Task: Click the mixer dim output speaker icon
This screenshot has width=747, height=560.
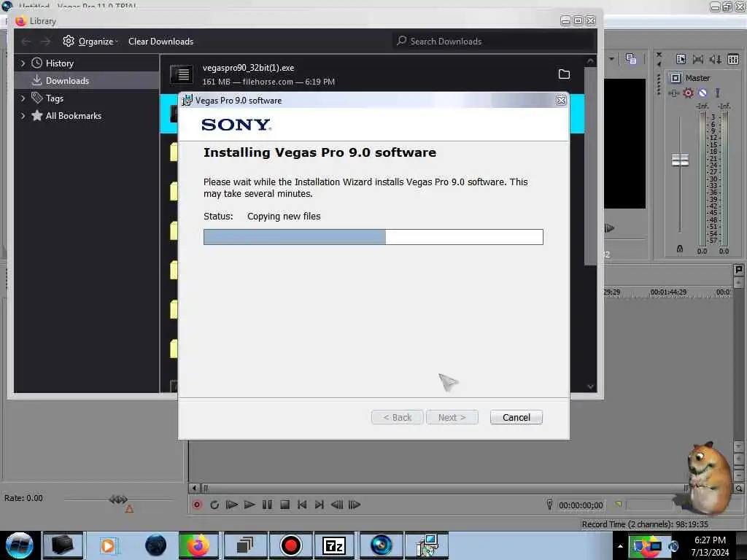Action: pyautogui.click(x=715, y=59)
